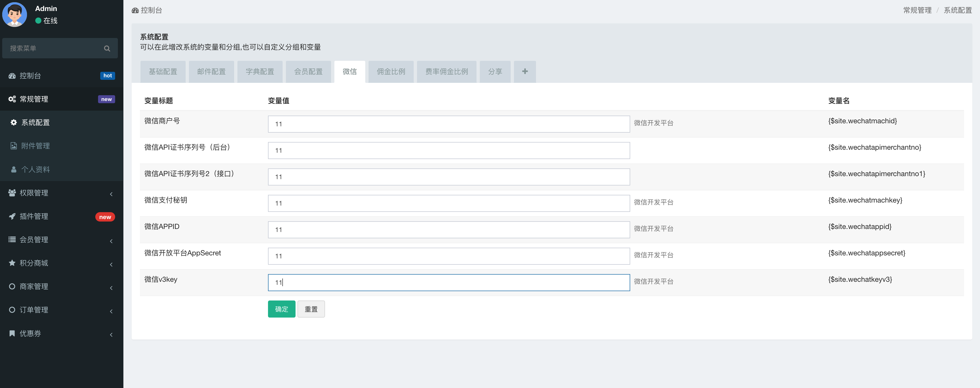Click the dashboard icon in top breadcrumb

pyautogui.click(x=135, y=10)
